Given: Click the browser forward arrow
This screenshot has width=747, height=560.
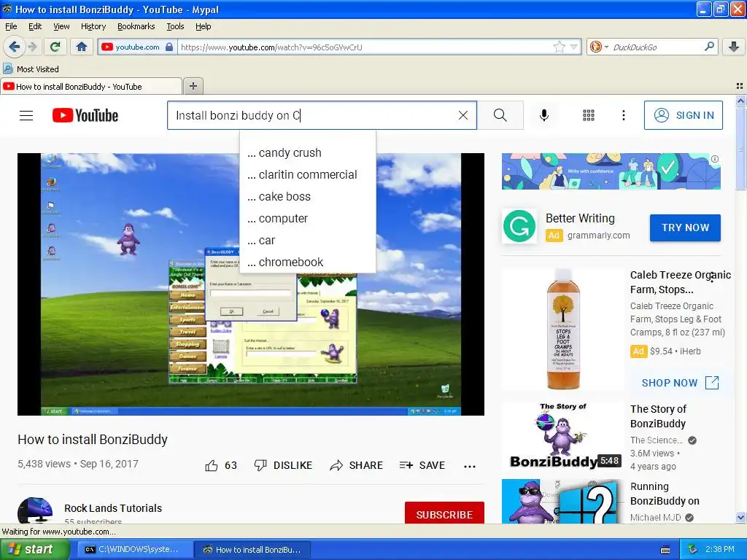Looking at the screenshot, I should coord(32,47).
